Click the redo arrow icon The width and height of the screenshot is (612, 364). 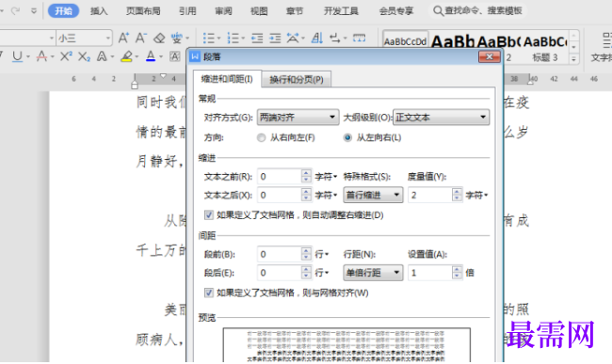click(16, 10)
